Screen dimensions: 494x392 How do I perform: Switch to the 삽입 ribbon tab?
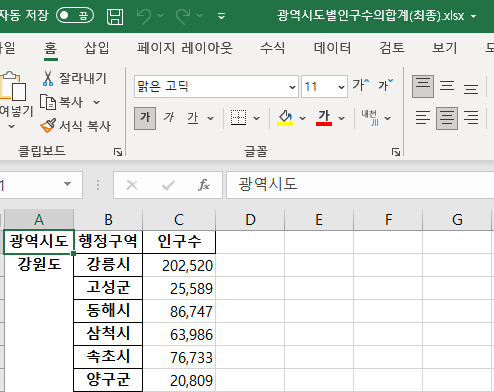[97, 48]
